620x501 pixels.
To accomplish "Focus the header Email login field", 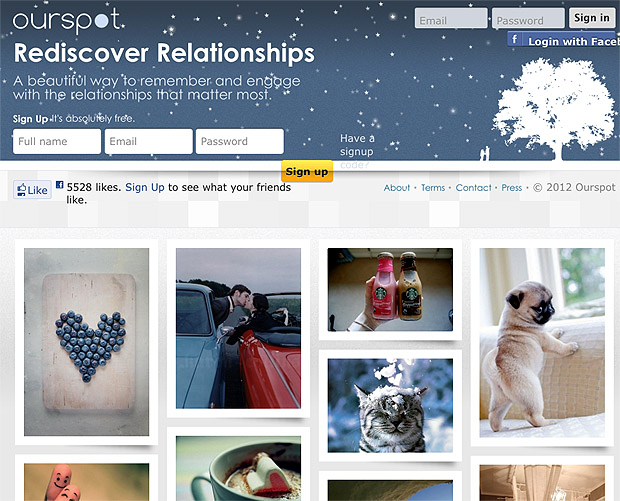I will [x=451, y=18].
